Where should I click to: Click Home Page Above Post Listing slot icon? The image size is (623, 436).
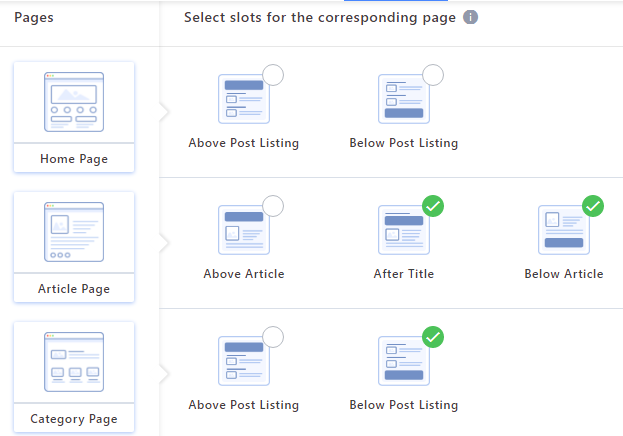[x=244, y=99]
